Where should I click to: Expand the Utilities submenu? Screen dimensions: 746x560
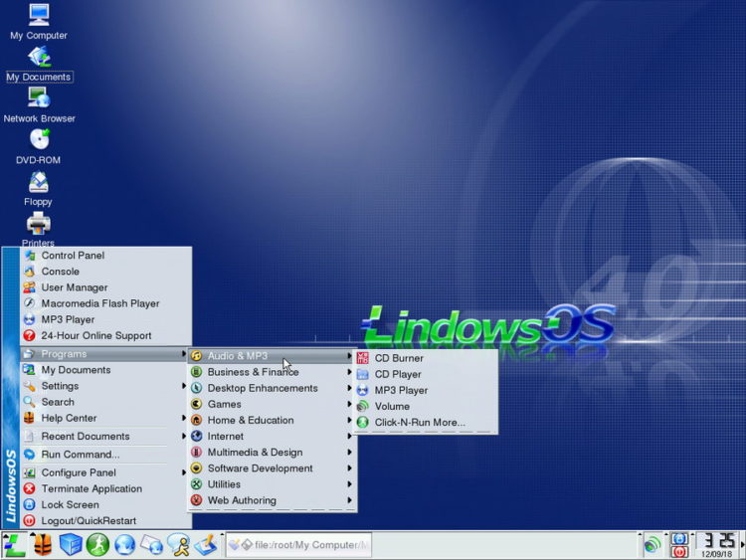click(224, 484)
